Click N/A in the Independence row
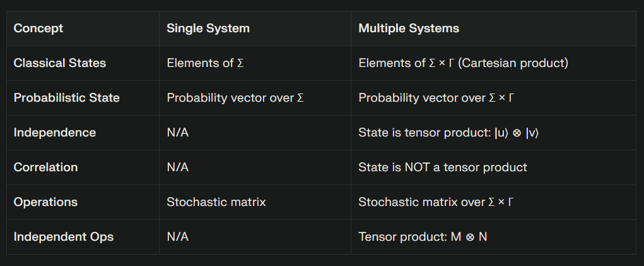 (x=177, y=133)
